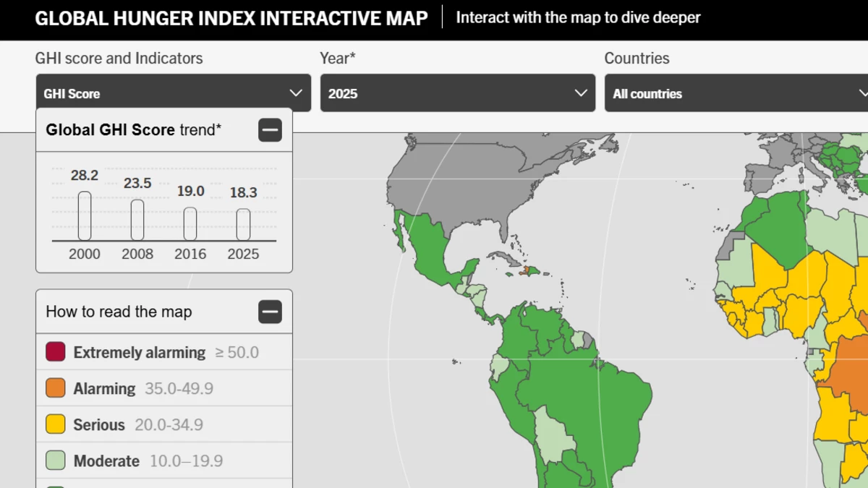The width and height of the screenshot is (868, 488).
Task: Click the Global Hunger Index Interactive Map title
Action: [231, 18]
